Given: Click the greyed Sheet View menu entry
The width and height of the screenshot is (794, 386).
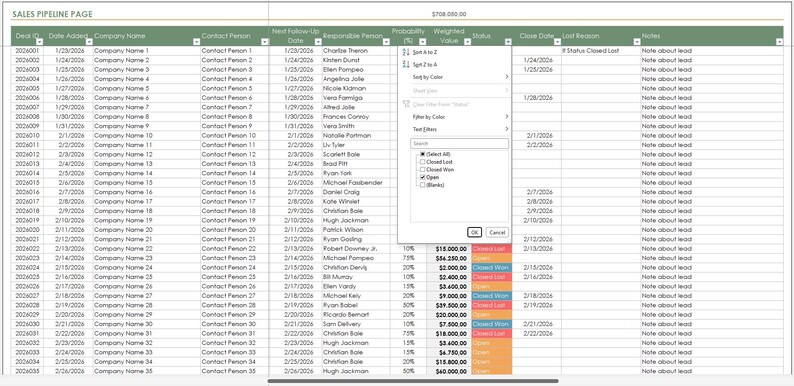Looking at the screenshot, I should pos(454,91).
